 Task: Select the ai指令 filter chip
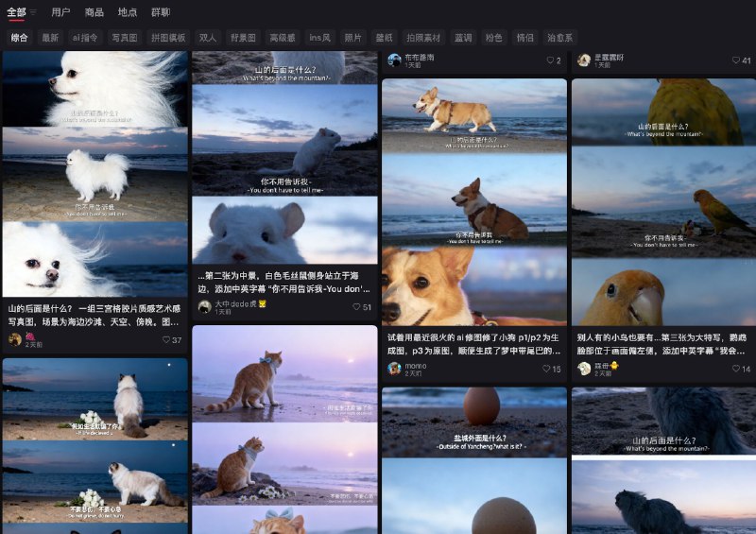(x=85, y=38)
